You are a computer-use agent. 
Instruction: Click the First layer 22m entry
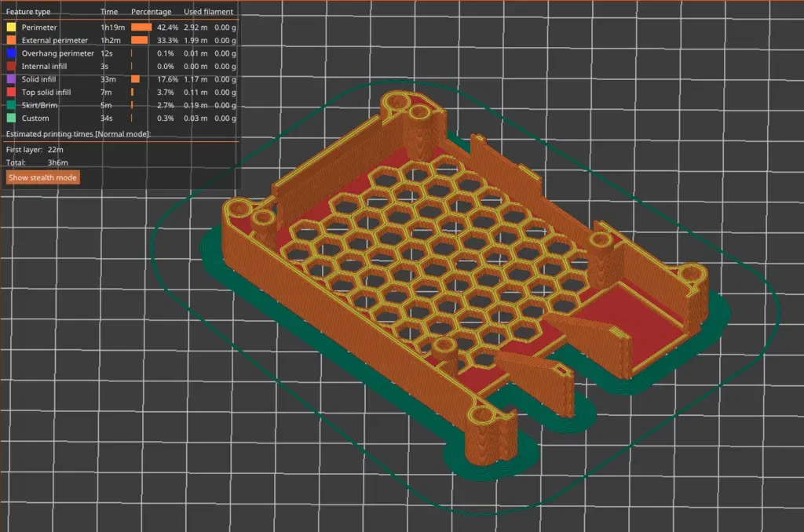tap(35, 150)
